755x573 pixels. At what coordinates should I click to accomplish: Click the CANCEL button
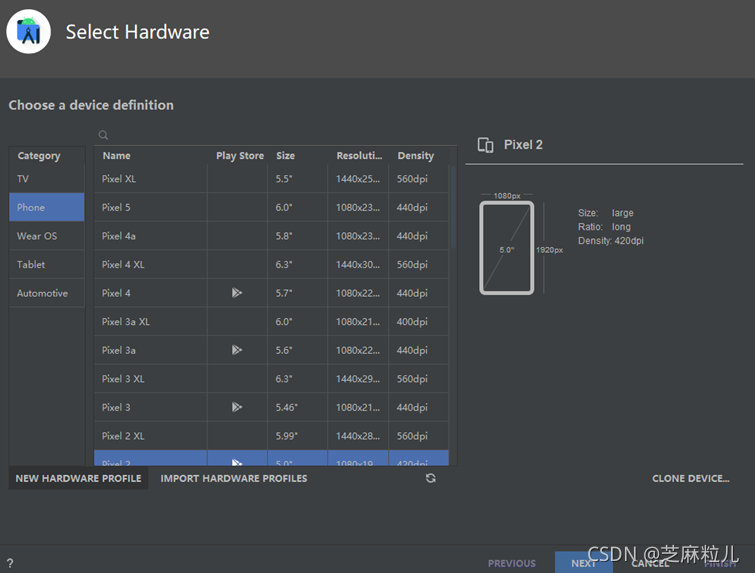click(x=650, y=563)
